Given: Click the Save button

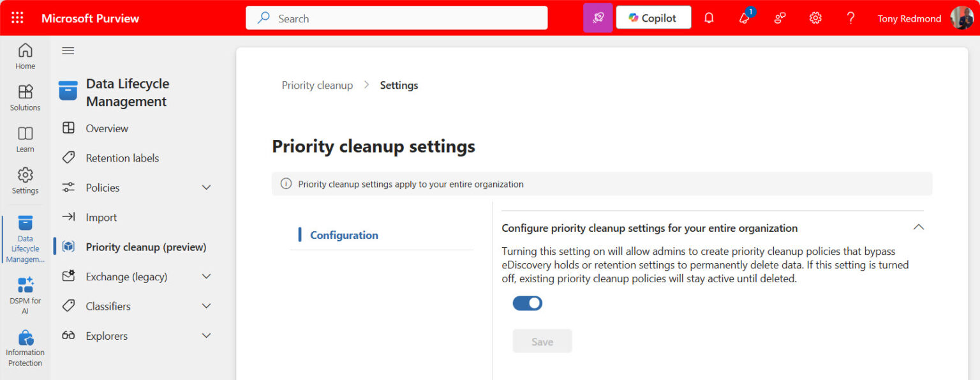Looking at the screenshot, I should (x=542, y=341).
